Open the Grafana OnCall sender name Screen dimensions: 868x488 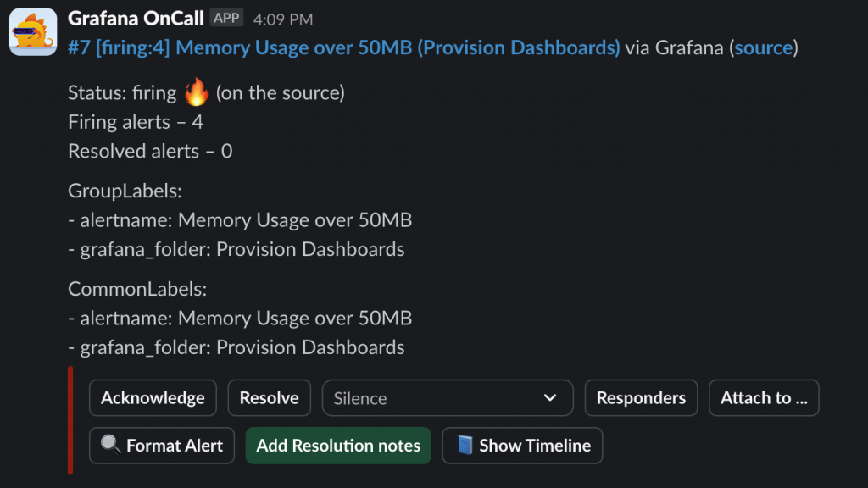coord(136,18)
